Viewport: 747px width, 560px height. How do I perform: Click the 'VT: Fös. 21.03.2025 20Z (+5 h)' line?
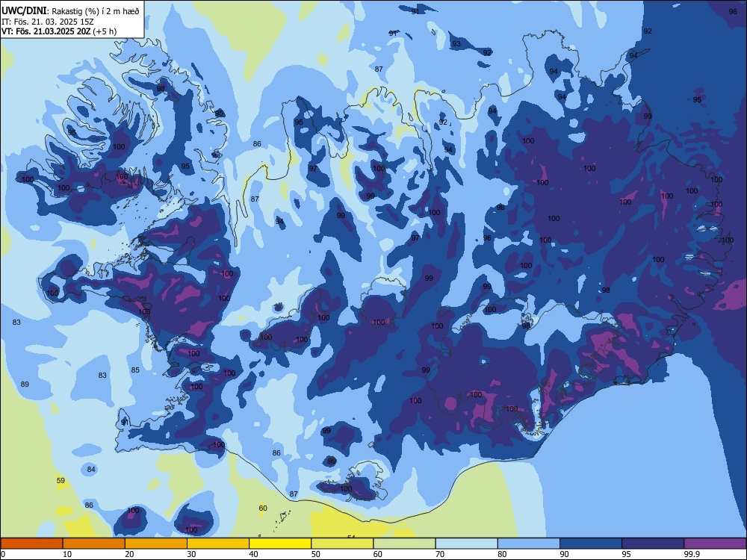[58, 31]
